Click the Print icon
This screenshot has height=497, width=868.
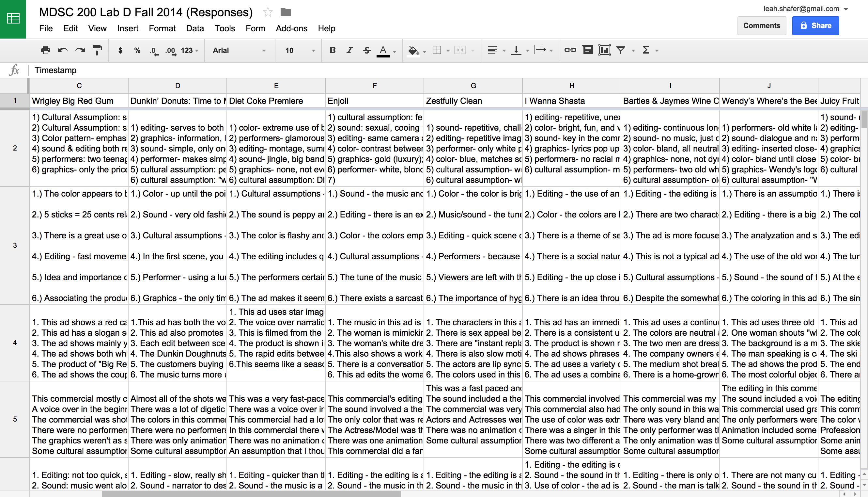(x=45, y=51)
